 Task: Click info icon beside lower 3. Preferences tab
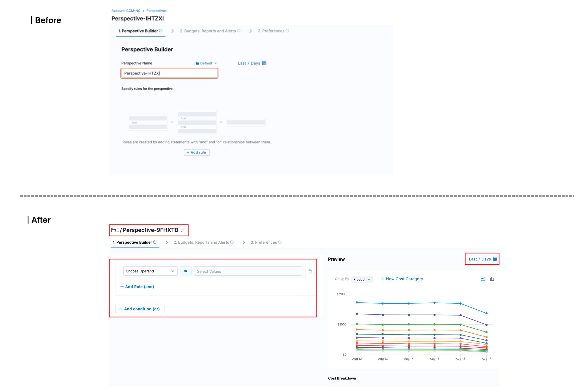(280, 242)
